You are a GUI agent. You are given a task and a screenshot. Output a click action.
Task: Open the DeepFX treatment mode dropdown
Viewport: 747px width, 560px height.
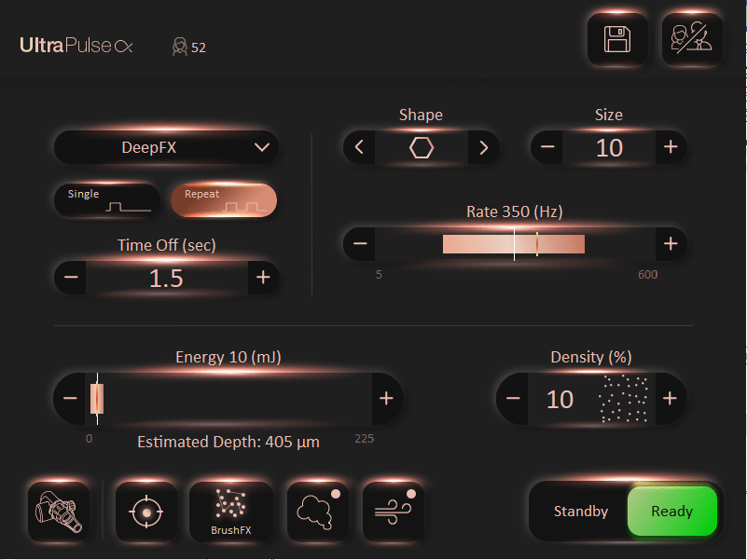[166, 146]
